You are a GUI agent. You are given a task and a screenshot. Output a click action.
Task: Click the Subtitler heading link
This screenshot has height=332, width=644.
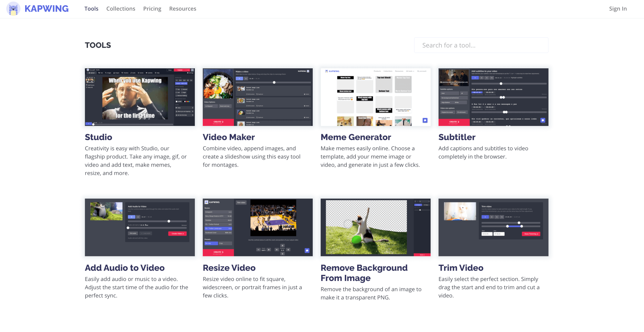click(x=457, y=137)
